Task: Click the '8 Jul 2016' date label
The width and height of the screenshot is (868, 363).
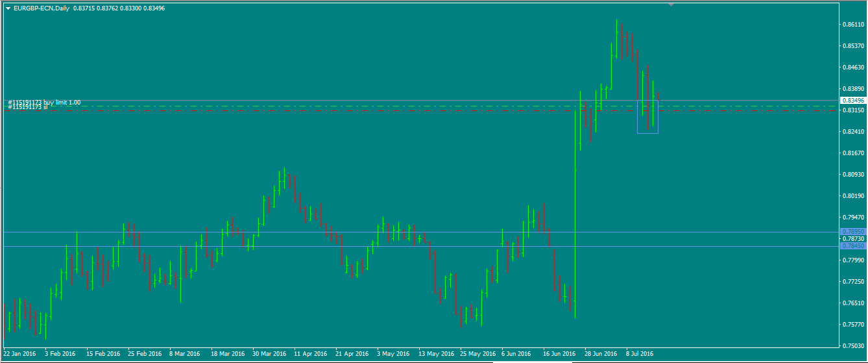Action: click(641, 354)
